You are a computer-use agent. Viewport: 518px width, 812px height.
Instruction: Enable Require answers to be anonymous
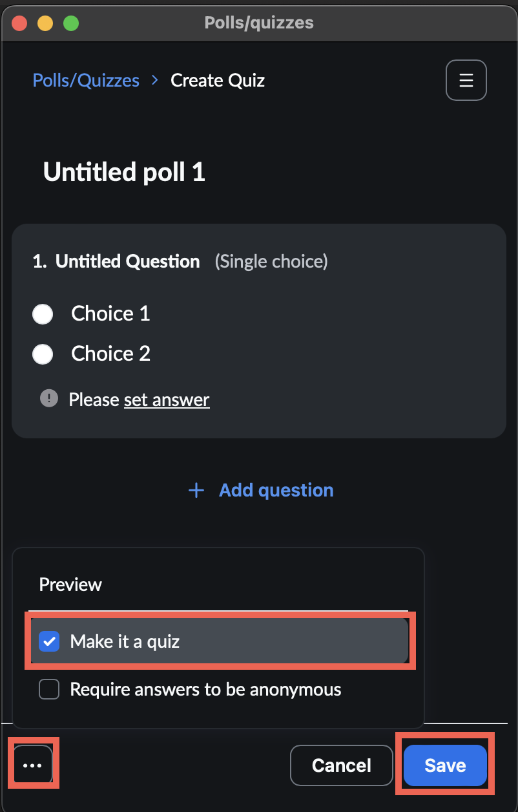(48, 689)
